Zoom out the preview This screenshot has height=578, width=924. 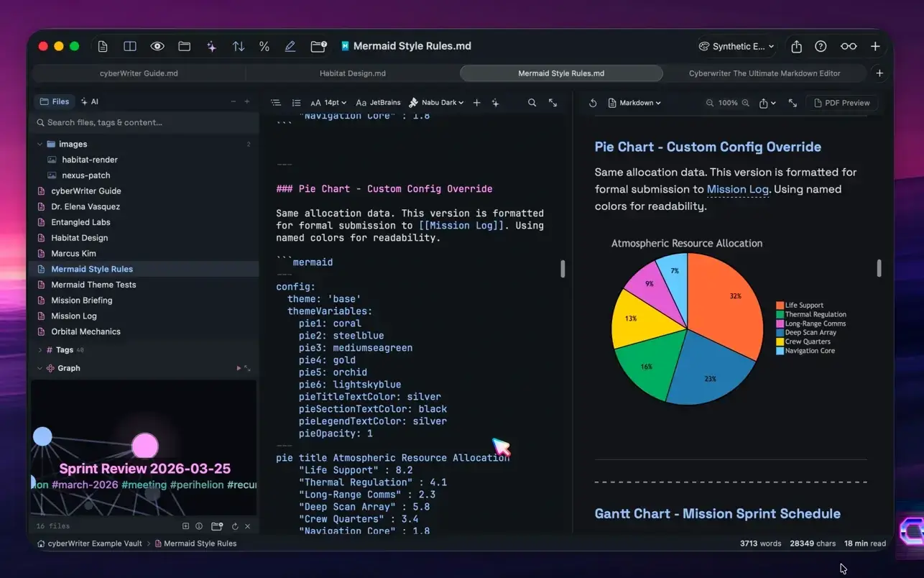tap(710, 103)
